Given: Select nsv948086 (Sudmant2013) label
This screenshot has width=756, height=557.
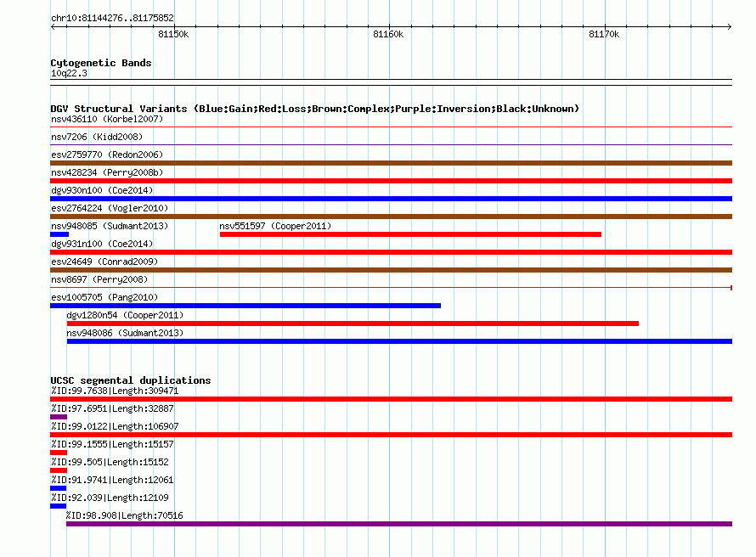Looking at the screenshot, I should 125,333.
